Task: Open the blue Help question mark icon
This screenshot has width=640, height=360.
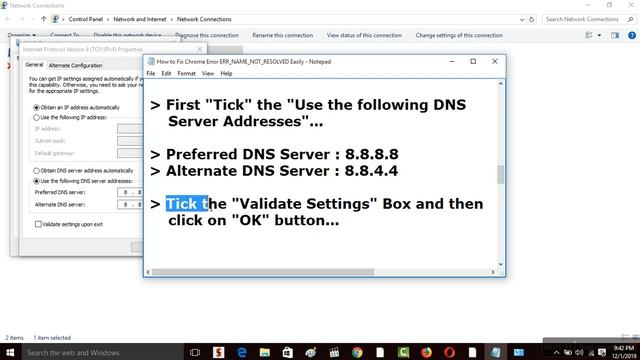Action: coord(632,36)
